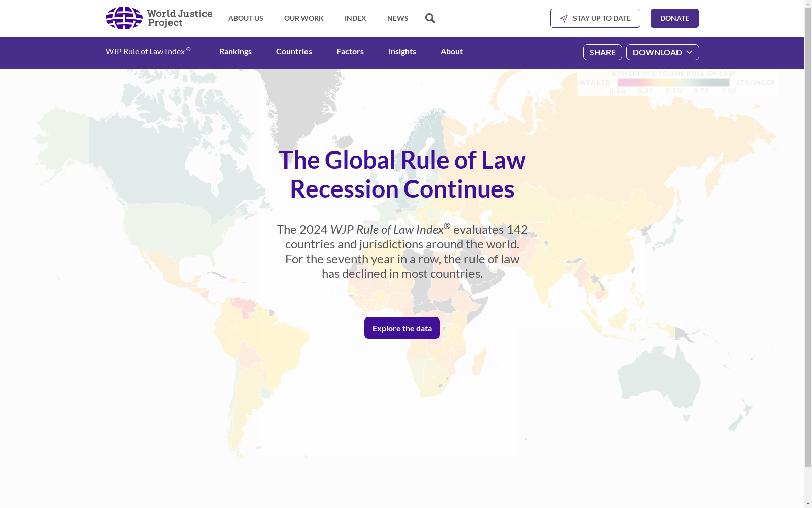The height and width of the screenshot is (508, 812).
Task: Open the OUR WORK menu
Action: pyautogui.click(x=304, y=18)
